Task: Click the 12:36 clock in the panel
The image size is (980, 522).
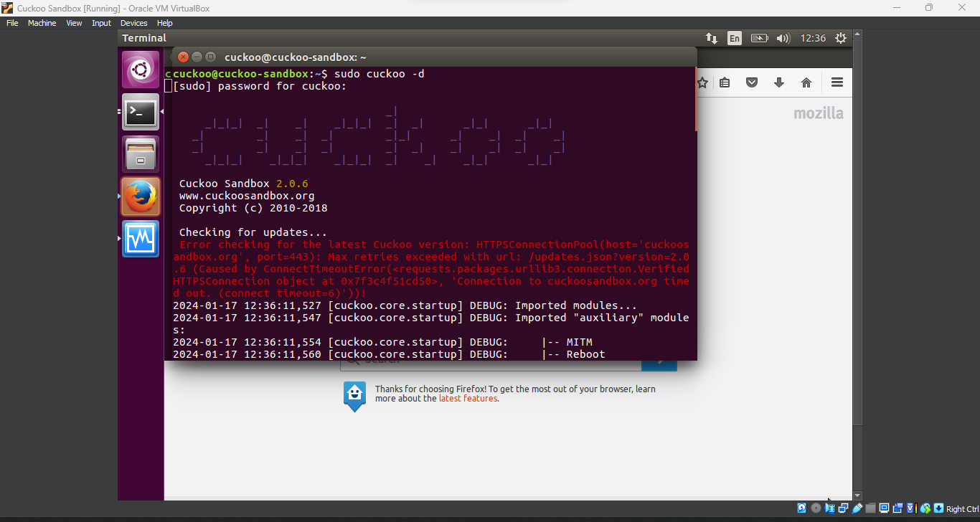Action: 813,38
